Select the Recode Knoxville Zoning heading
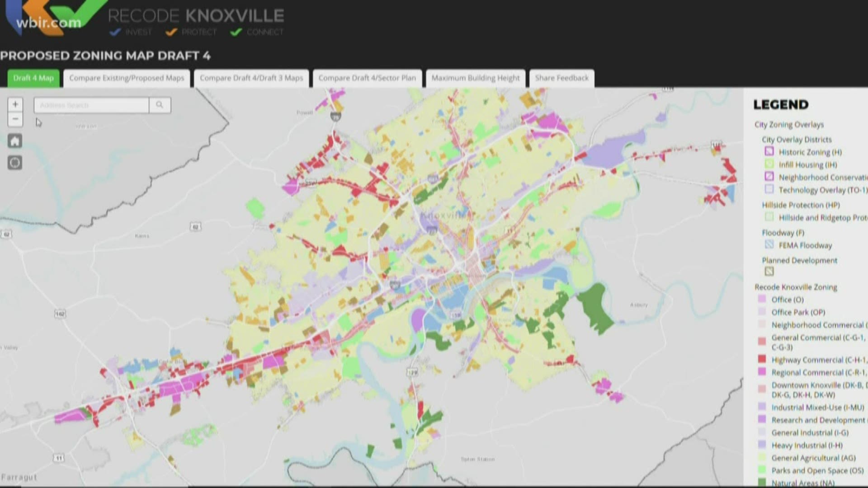Image resolution: width=868 pixels, height=488 pixels. point(796,287)
